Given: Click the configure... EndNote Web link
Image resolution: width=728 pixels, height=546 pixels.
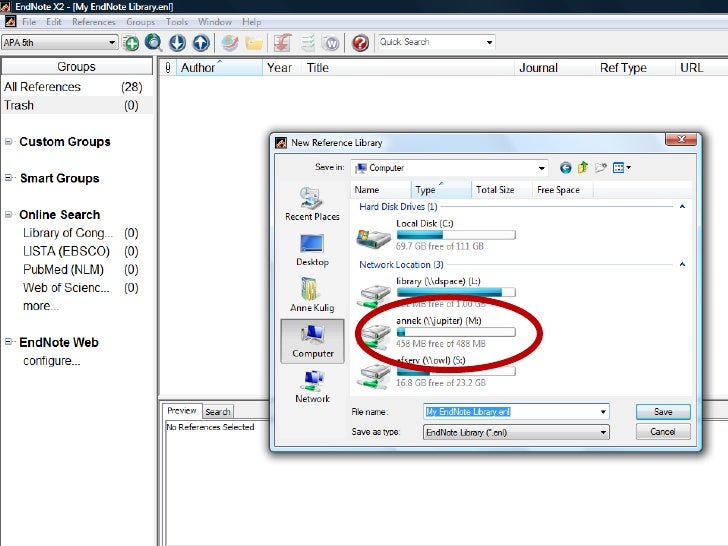Looking at the screenshot, I should (52, 361).
